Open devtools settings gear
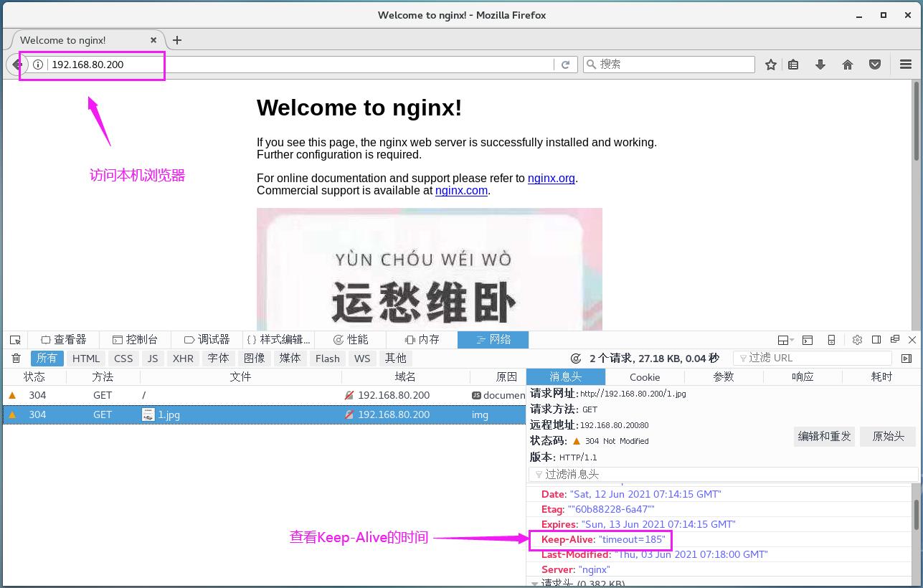Image resolution: width=923 pixels, height=588 pixels. click(857, 340)
